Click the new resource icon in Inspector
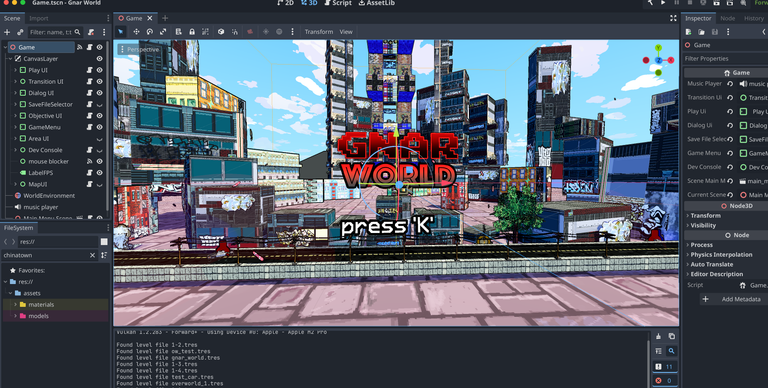This screenshot has width=768, height=388. [688, 32]
